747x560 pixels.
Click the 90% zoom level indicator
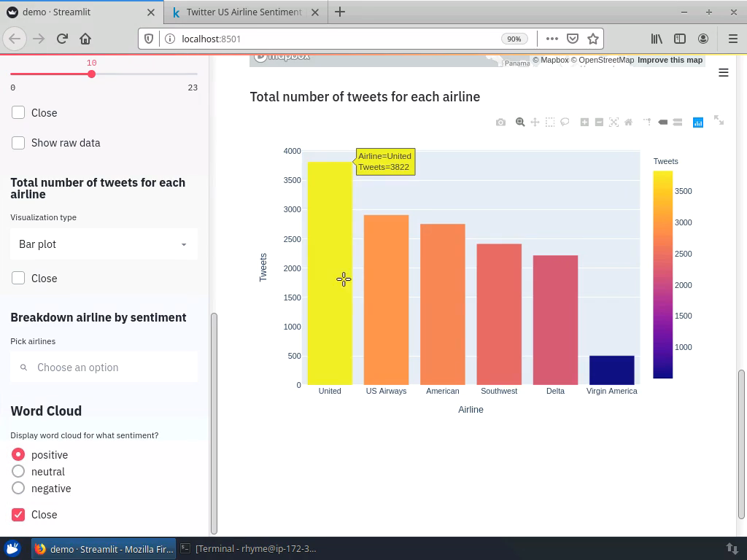[514, 39]
